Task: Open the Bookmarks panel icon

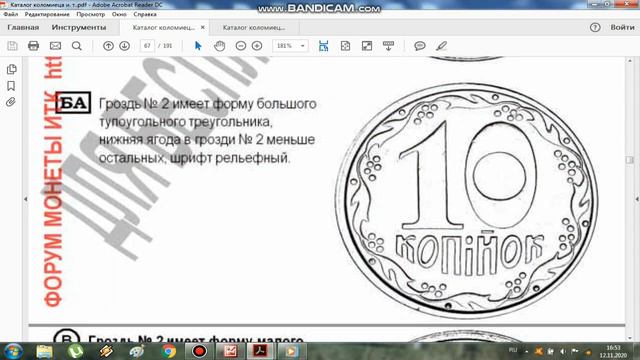Action: tap(11, 86)
